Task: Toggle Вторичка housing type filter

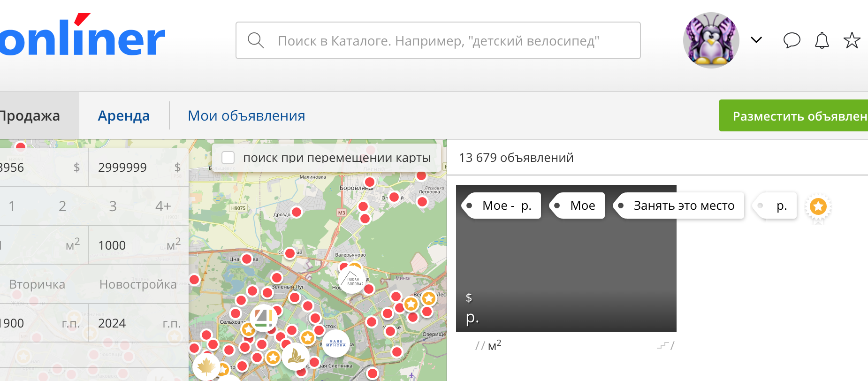Action: coord(38,284)
